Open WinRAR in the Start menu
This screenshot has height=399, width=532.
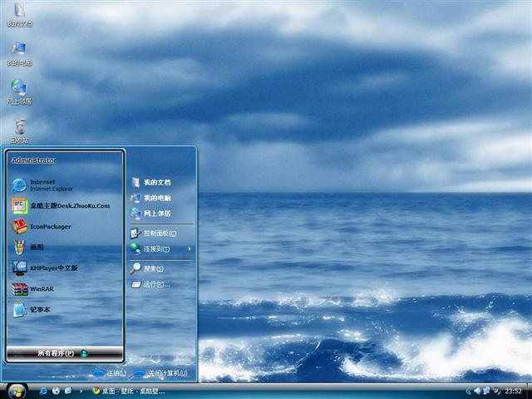point(42,289)
